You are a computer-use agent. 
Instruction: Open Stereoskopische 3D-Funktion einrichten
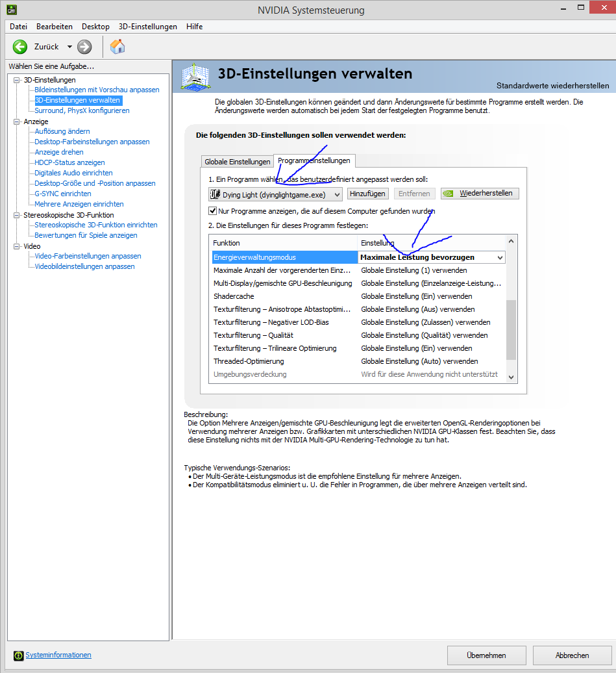pos(96,225)
